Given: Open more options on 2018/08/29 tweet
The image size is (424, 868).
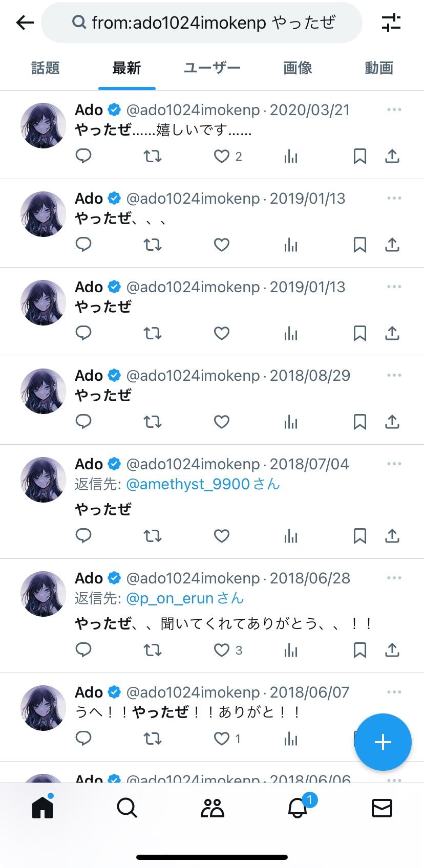Looking at the screenshot, I should pos(394,375).
